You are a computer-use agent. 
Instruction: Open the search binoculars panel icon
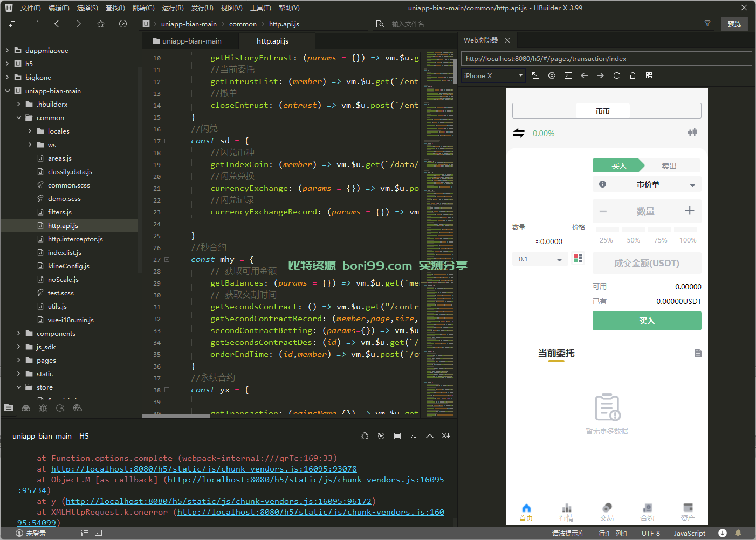pyautogui.click(x=26, y=408)
